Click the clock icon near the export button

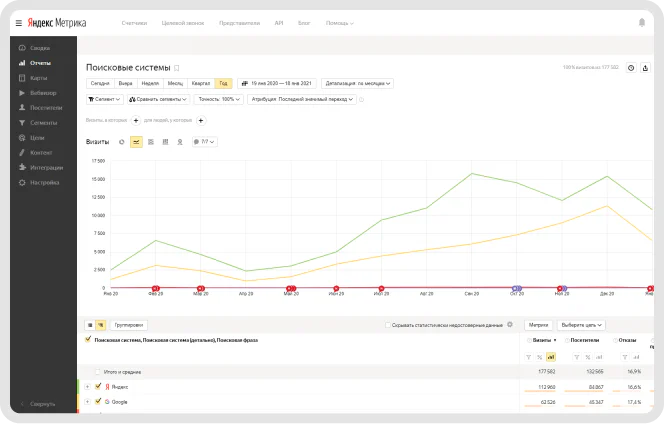[631, 68]
